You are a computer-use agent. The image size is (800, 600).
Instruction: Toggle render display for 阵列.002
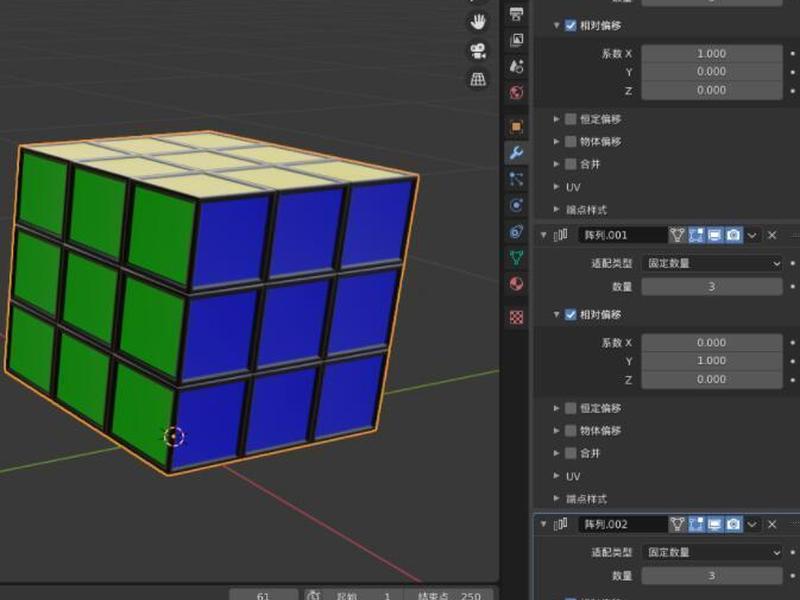click(734, 524)
